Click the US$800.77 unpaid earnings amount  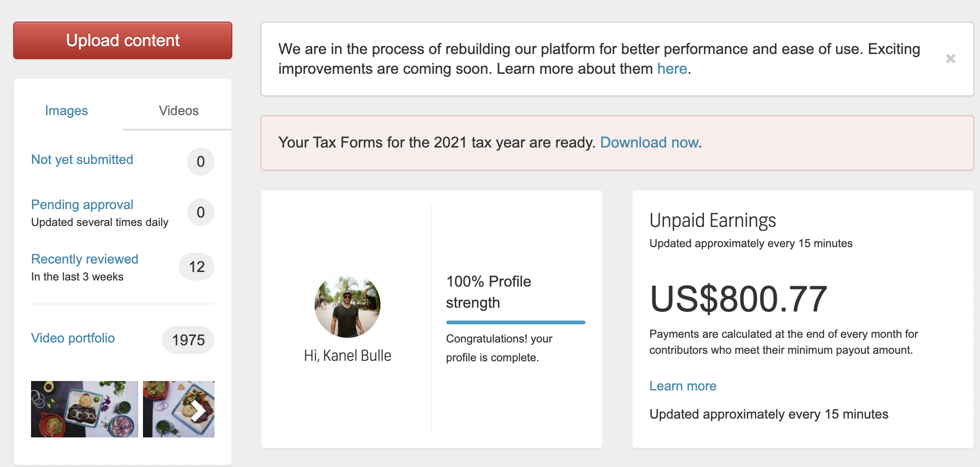[x=738, y=299]
